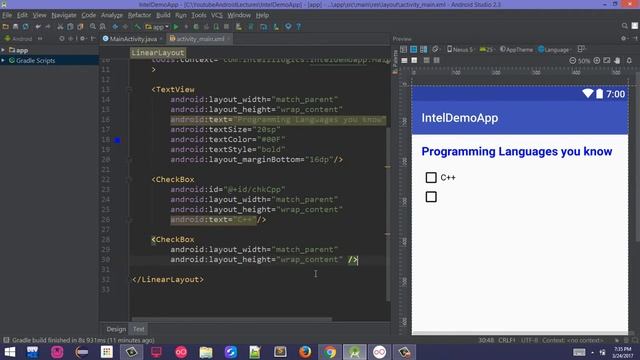Viewport: 640px width, 360px height.
Task: Zoom out the layout preview
Action: pyautogui.click(x=573, y=60)
